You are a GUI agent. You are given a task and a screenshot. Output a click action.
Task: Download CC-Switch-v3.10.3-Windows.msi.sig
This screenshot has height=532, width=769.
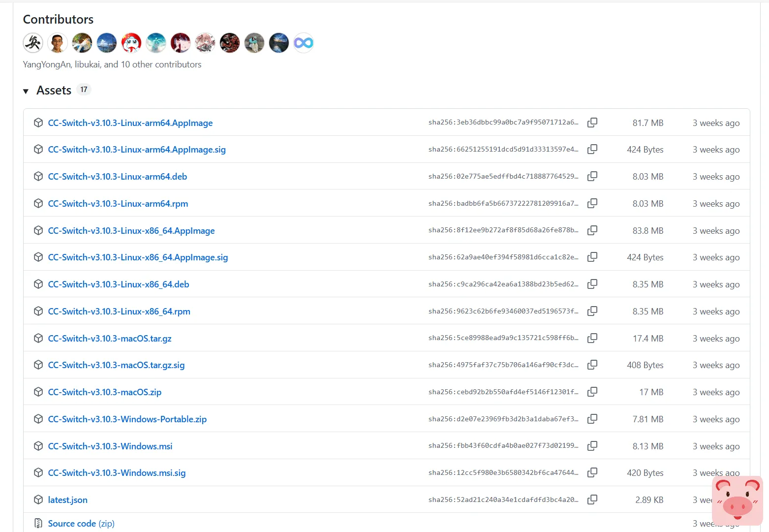(117, 473)
